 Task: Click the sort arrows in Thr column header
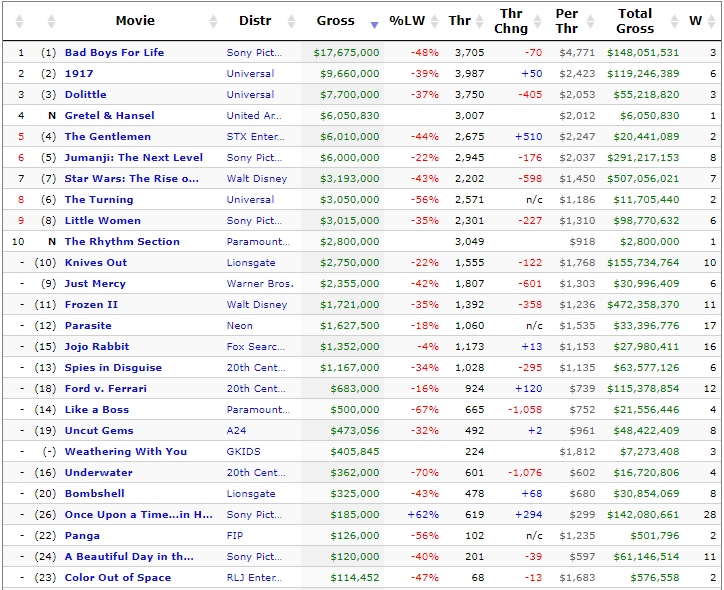click(479, 22)
